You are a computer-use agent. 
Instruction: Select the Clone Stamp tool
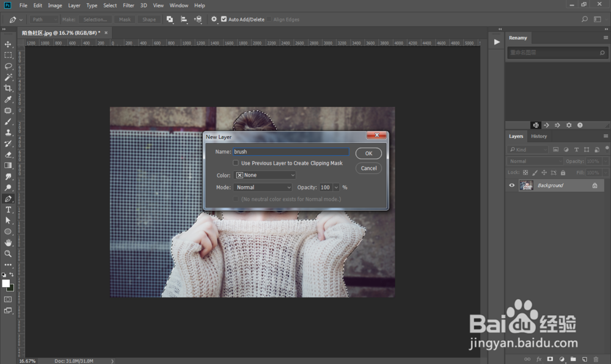click(8, 133)
